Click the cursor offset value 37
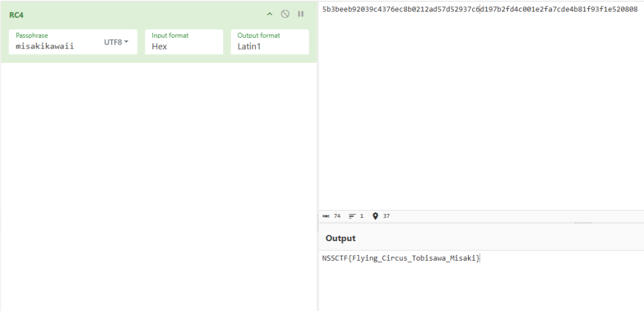Screen dimensions: 644x311 (386, 216)
